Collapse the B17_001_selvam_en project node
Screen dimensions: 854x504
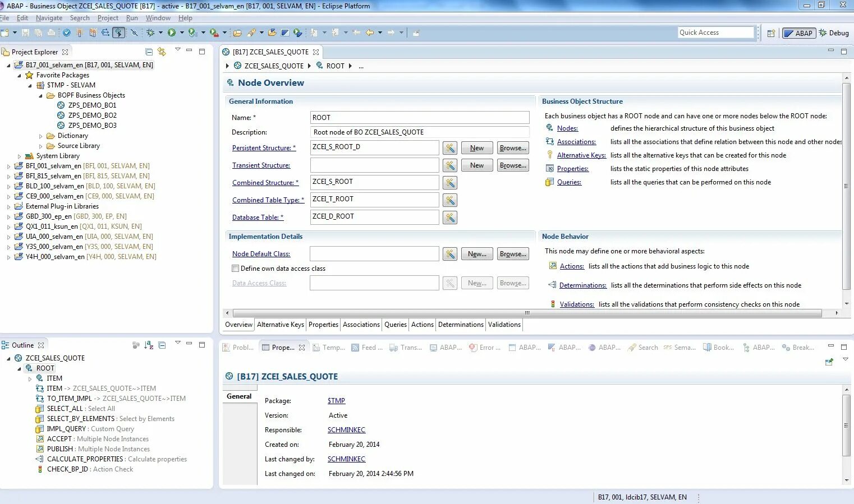click(8, 65)
